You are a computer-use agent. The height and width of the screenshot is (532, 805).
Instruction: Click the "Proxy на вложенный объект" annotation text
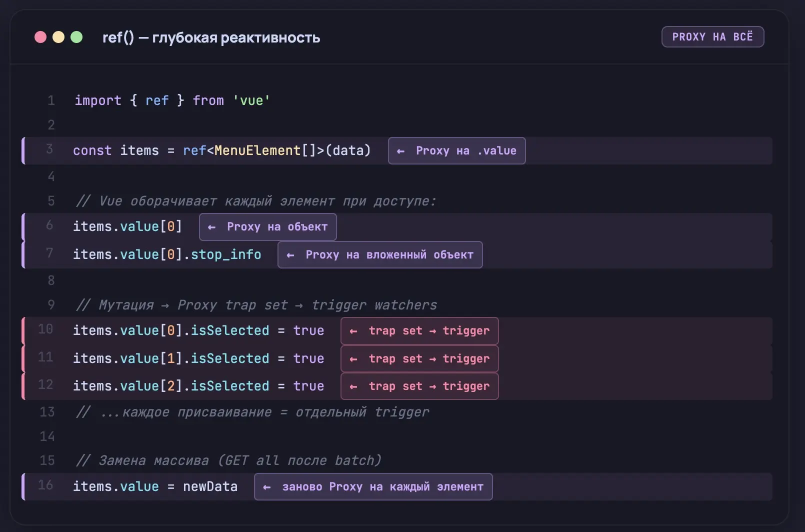click(x=389, y=255)
